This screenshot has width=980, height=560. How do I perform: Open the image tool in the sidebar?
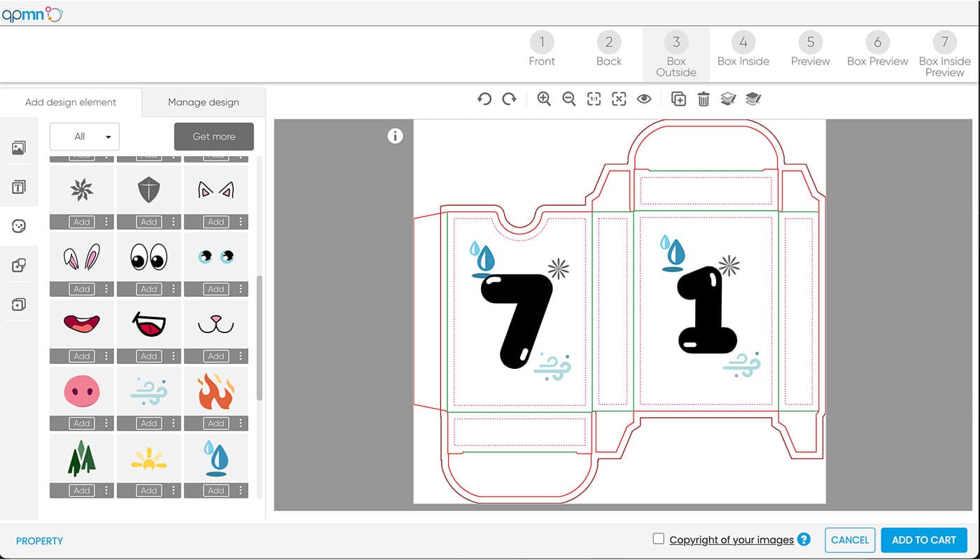click(19, 148)
